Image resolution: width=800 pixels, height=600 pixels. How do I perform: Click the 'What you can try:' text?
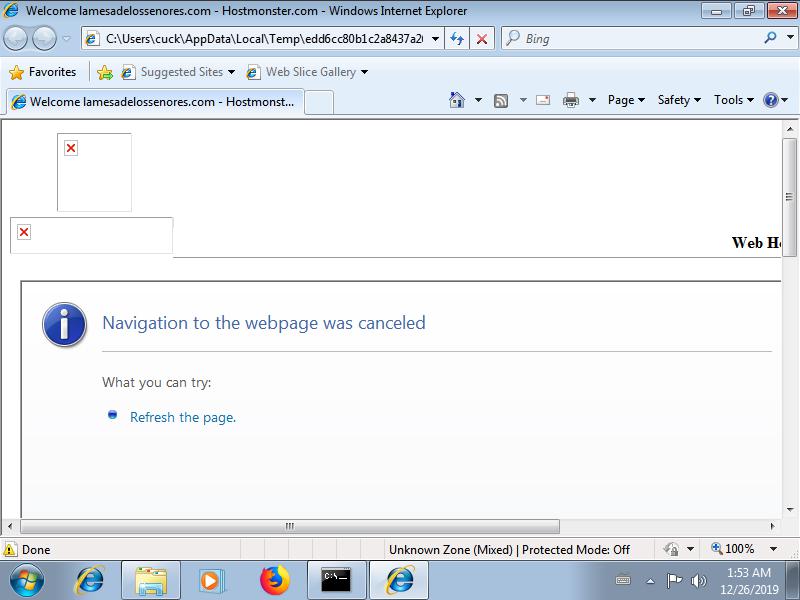(157, 383)
